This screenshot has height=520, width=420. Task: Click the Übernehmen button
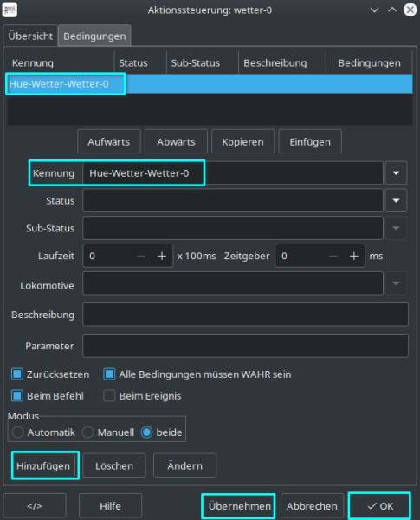pos(239,506)
